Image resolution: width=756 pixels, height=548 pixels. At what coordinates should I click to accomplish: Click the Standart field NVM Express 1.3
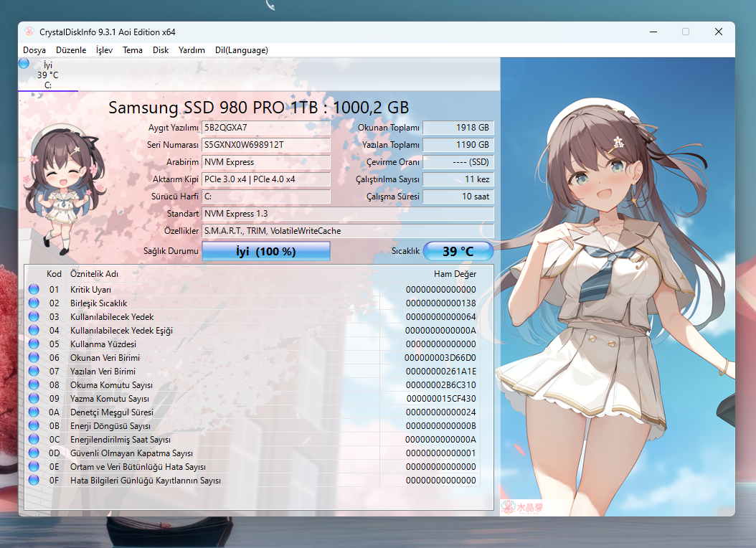(x=348, y=214)
